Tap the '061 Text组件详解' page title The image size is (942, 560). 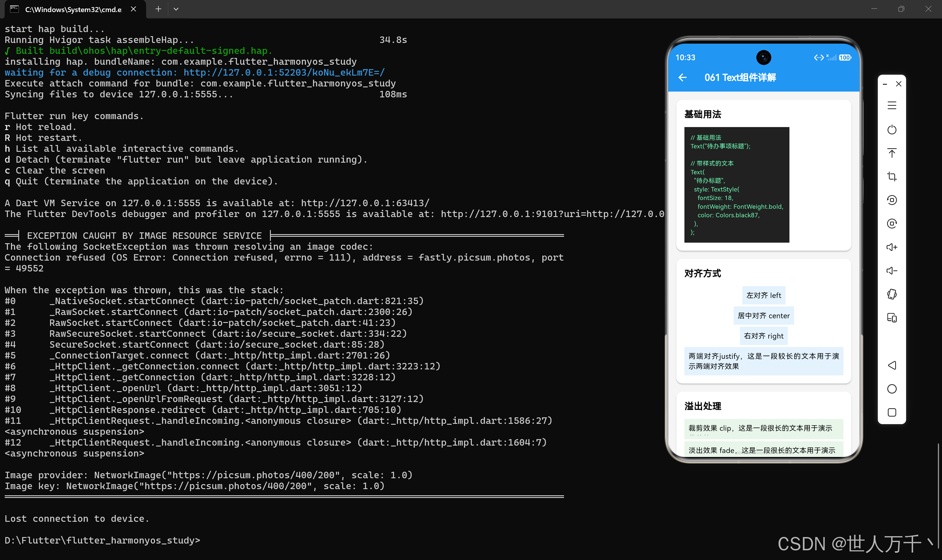[x=740, y=77]
